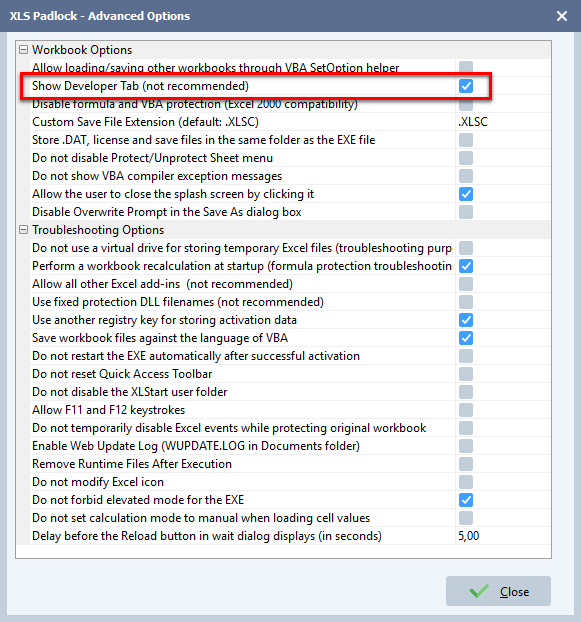Check Do not temporarily disable Excel events
Image resolution: width=581 pixels, height=622 pixels.
coord(466,428)
